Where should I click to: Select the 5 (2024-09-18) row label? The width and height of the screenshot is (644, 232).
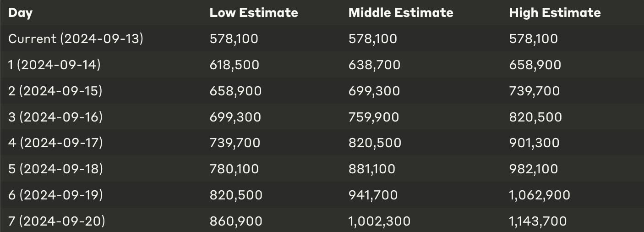(55, 169)
